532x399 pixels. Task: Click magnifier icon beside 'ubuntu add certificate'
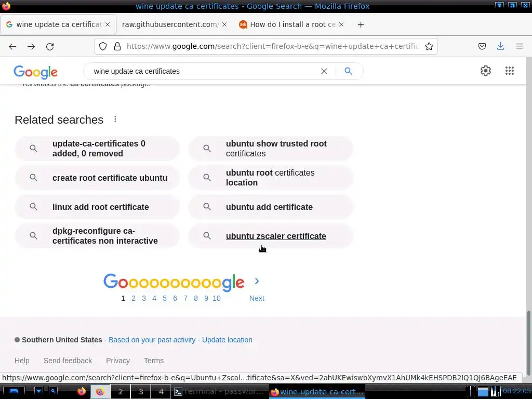207,207
